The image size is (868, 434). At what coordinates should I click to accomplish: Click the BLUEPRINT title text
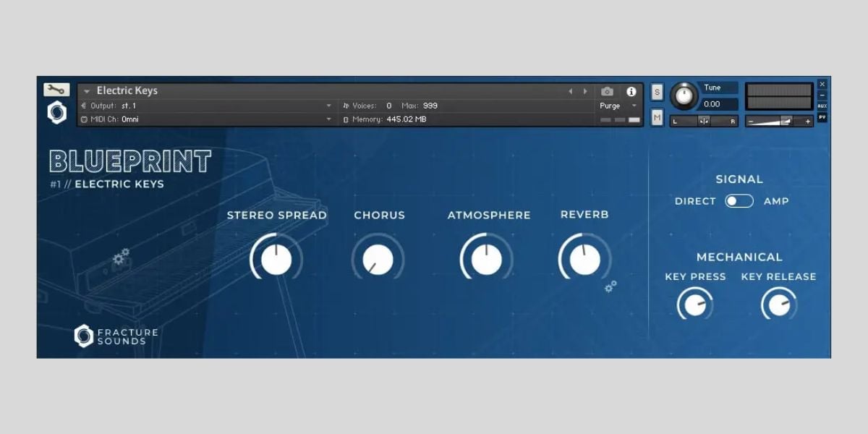click(x=130, y=161)
